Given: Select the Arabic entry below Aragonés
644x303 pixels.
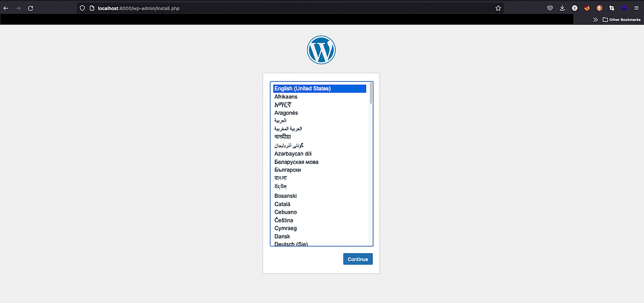Looking at the screenshot, I should pos(319,120).
